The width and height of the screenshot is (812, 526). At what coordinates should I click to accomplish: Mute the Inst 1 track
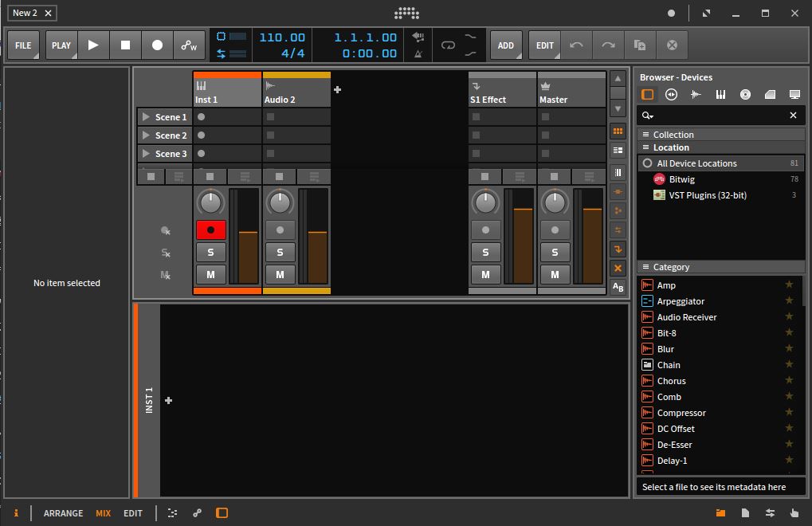(210, 274)
